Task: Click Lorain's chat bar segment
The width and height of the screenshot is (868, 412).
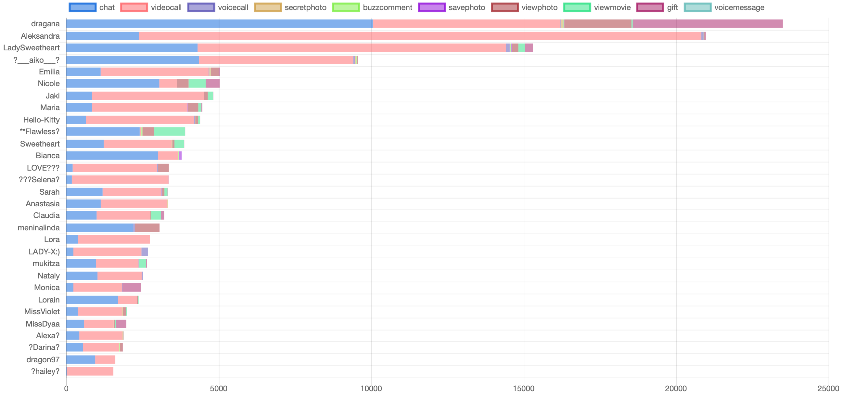Action: [x=92, y=300]
